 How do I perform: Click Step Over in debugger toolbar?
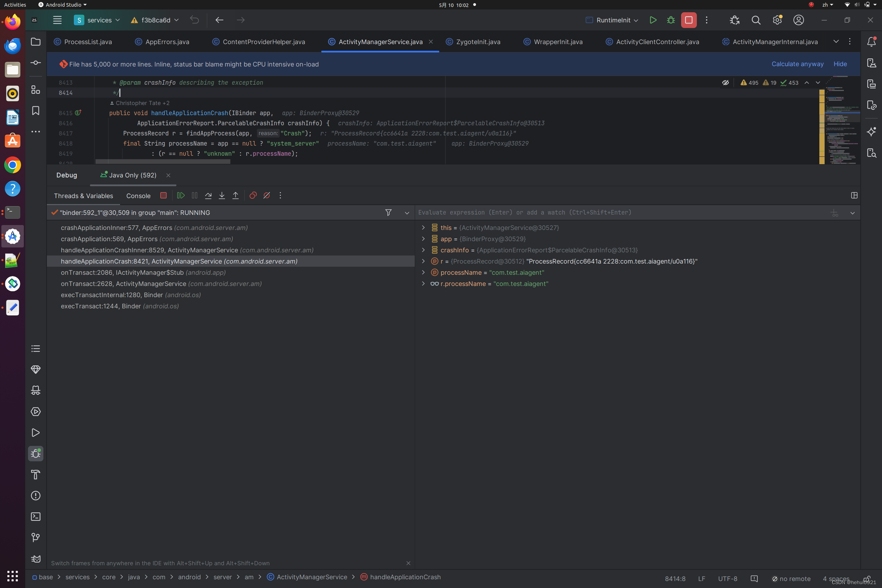coord(208,195)
